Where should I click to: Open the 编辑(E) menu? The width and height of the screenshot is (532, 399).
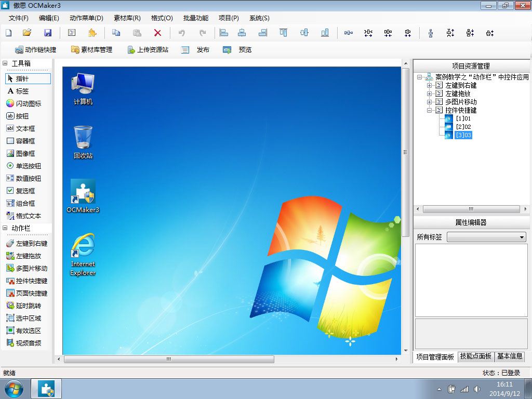[49, 18]
